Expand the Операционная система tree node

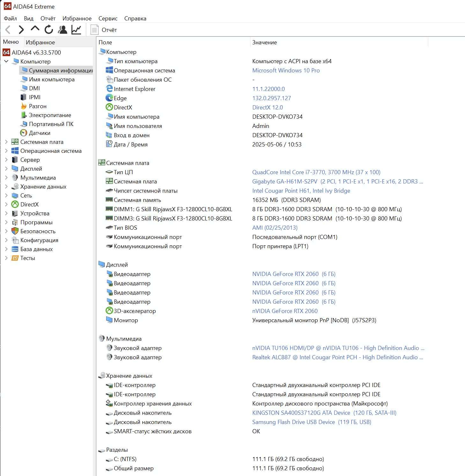tap(6, 151)
